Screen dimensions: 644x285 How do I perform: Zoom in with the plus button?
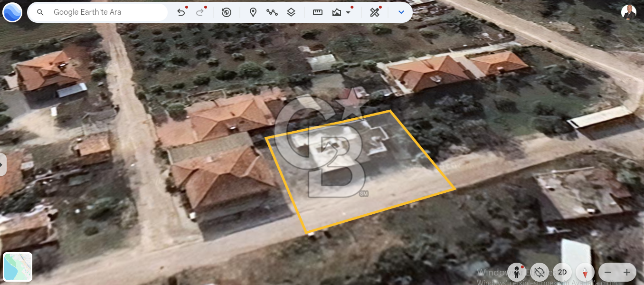tap(627, 272)
